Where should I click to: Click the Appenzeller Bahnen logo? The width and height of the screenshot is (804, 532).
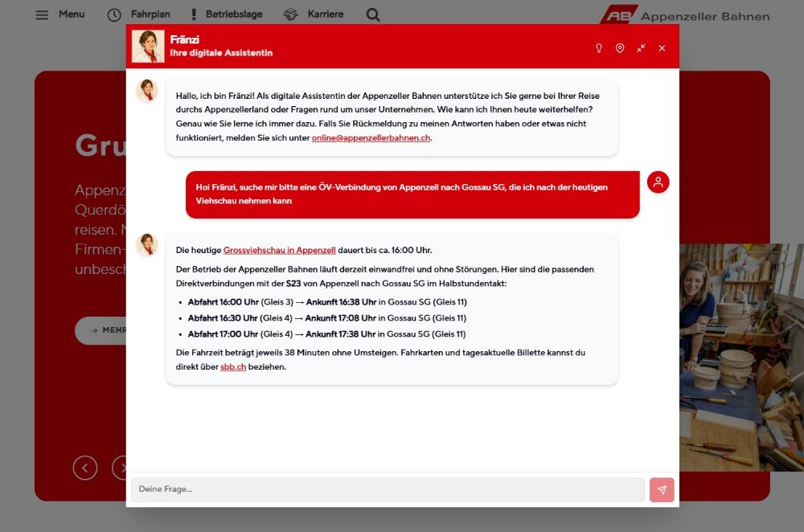pyautogui.click(x=685, y=15)
